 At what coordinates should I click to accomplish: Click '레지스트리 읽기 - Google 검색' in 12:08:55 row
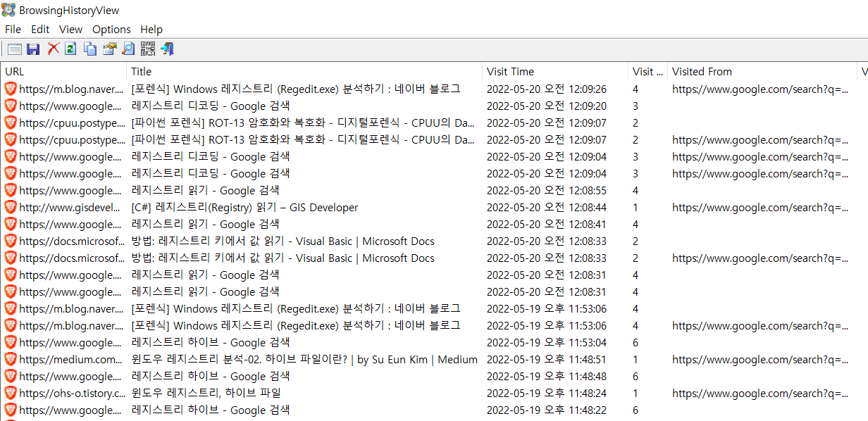click(x=205, y=190)
